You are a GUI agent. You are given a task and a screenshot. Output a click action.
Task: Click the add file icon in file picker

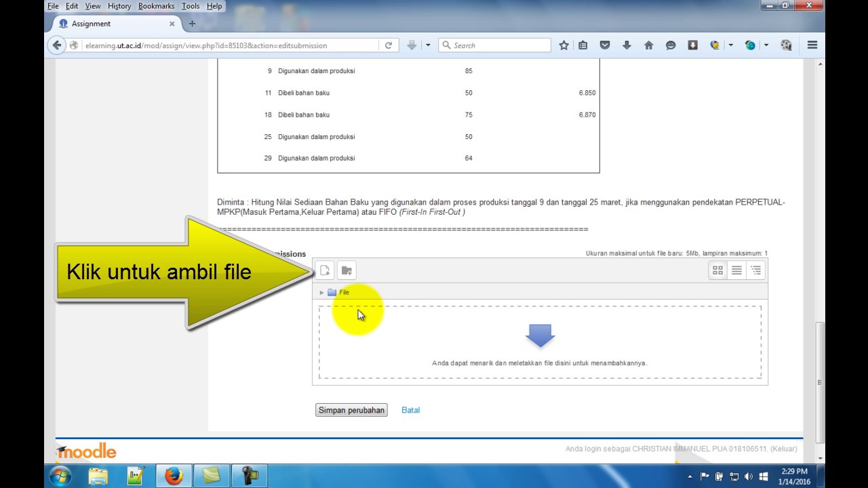click(325, 270)
